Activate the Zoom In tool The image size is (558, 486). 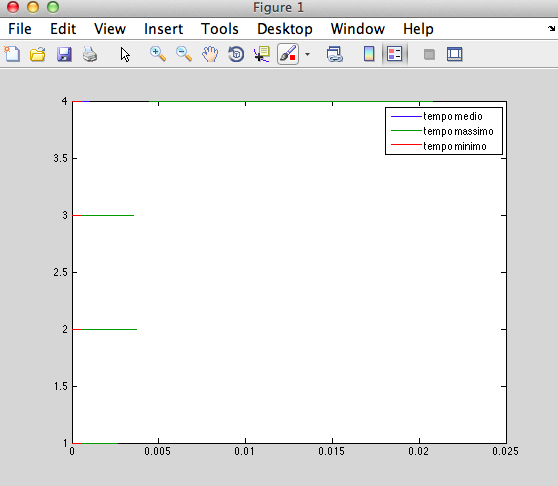pos(158,54)
